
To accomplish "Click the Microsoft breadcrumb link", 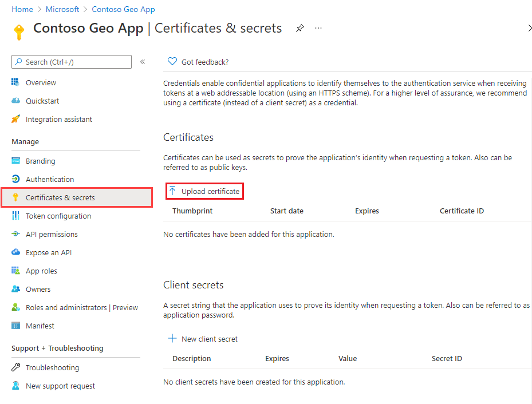I will tap(63, 9).
